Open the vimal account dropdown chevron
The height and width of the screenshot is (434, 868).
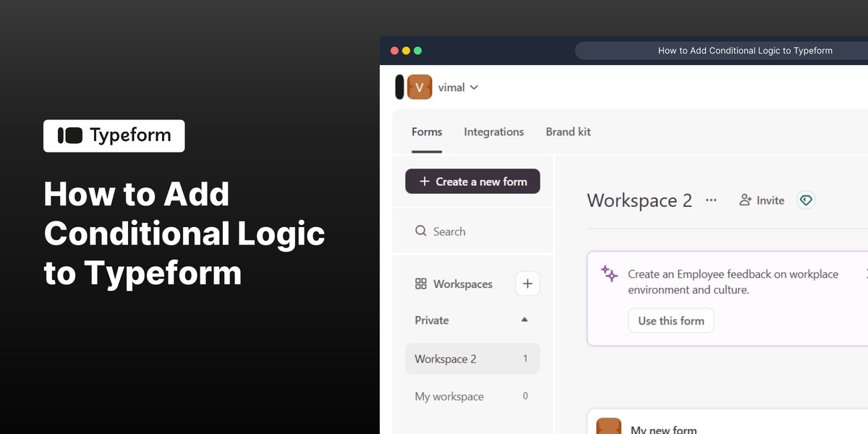[475, 87]
